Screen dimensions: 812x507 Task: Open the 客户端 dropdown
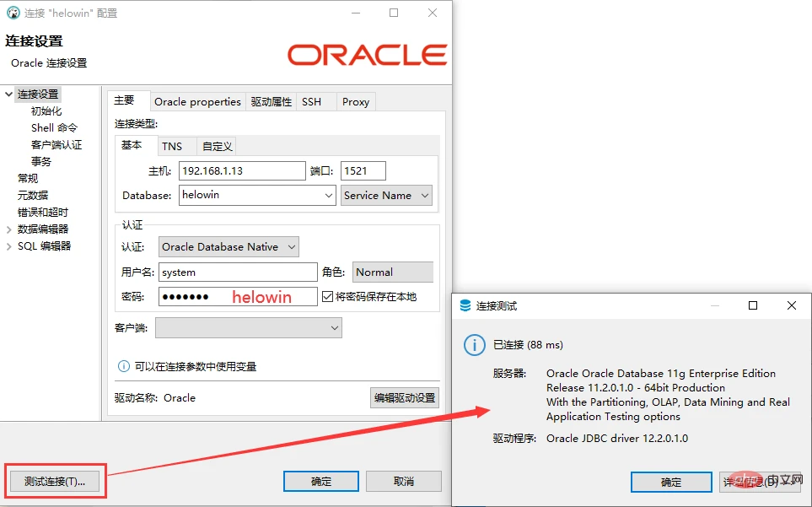coord(249,328)
